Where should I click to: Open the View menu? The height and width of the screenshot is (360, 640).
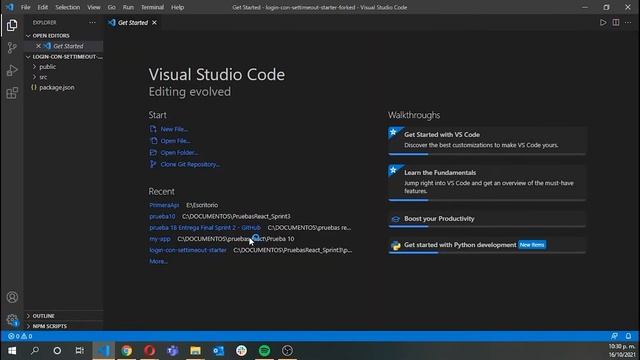pos(93,7)
